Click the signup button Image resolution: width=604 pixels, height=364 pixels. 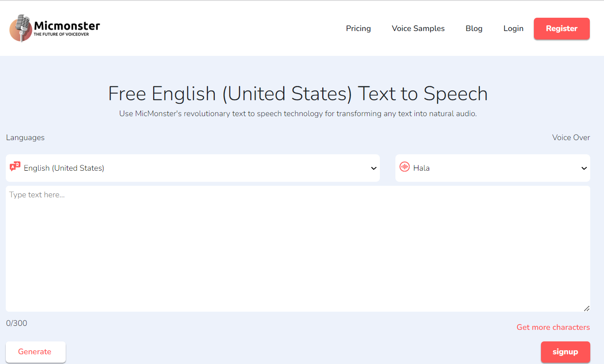(x=565, y=352)
